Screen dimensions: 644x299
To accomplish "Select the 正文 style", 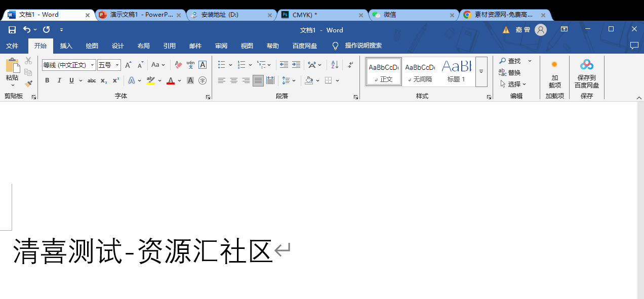I will (383, 71).
